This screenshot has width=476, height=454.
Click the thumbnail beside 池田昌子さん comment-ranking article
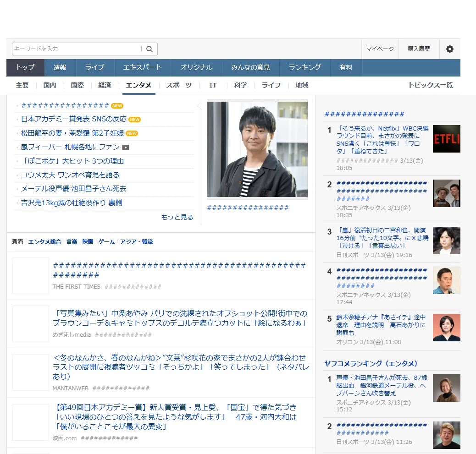446,388
